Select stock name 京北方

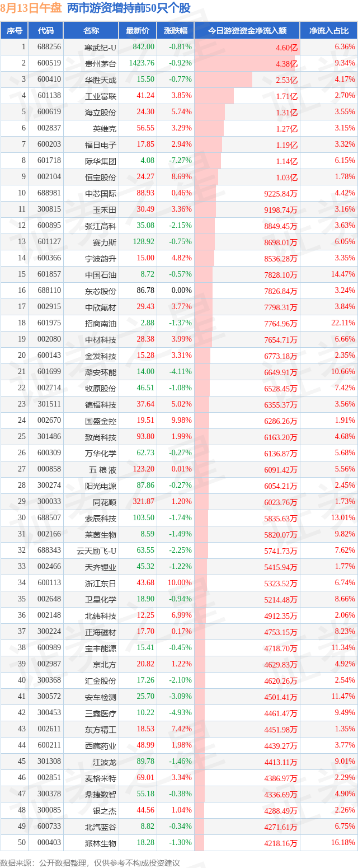(105, 664)
